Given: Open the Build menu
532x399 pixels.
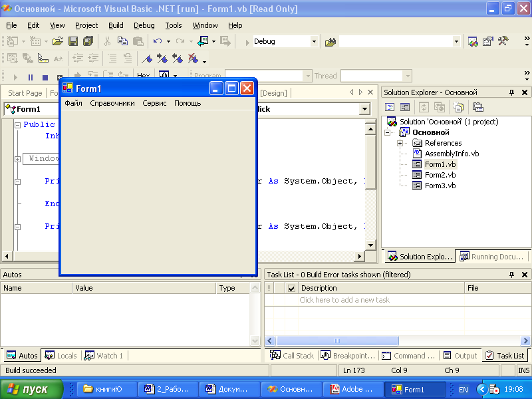Looking at the screenshot, I should pos(116,25).
